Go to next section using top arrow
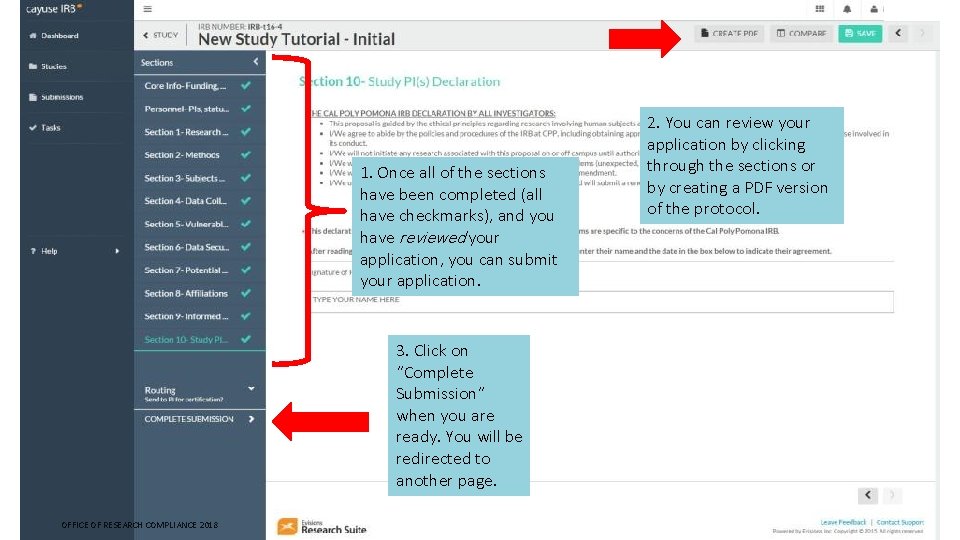Image resolution: width=960 pixels, height=540 pixels. (x=922, y=33)
